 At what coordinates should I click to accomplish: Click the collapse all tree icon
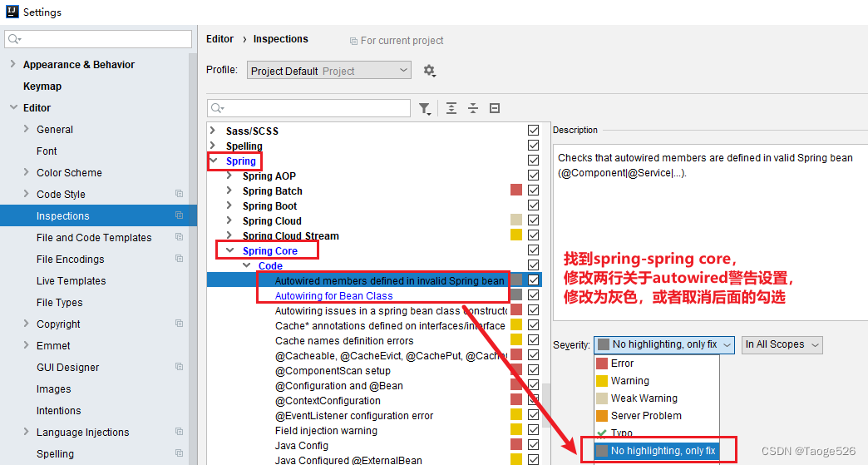coord(473,108)
